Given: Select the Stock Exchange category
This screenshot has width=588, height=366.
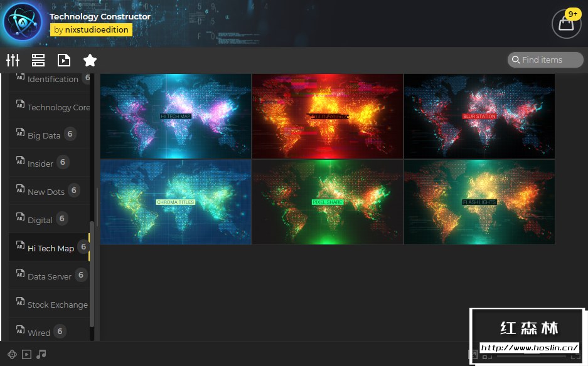Looking at the screenshot, I should pyautogui.click(x=50, y=304).
